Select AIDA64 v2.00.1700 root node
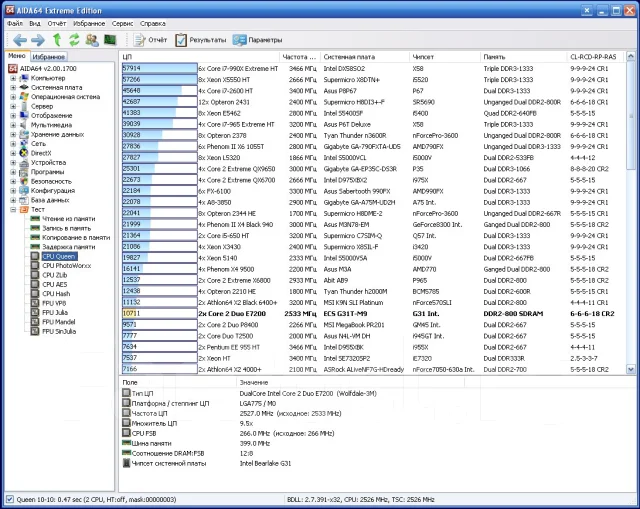640x509 pixels. 48,69
